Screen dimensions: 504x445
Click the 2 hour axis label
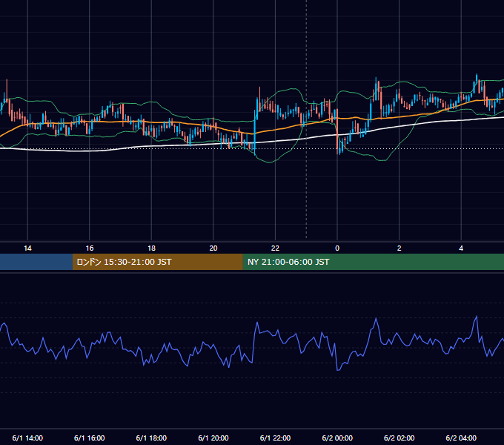click(x=399, y=248)
